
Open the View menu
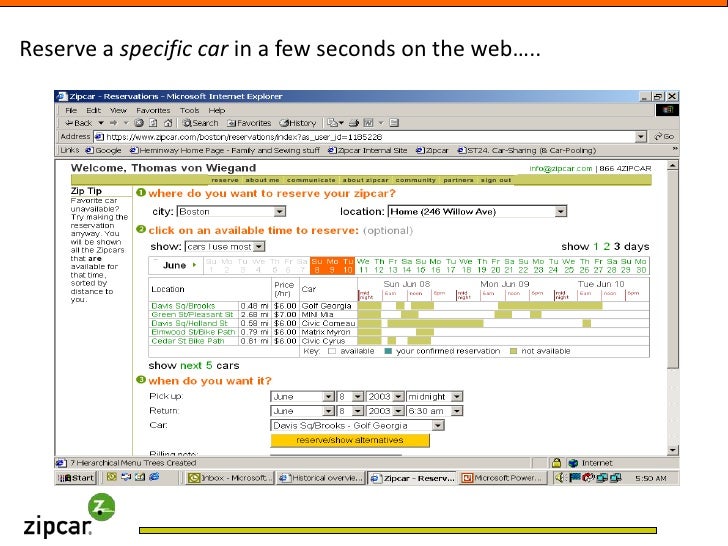pos(118,110)
